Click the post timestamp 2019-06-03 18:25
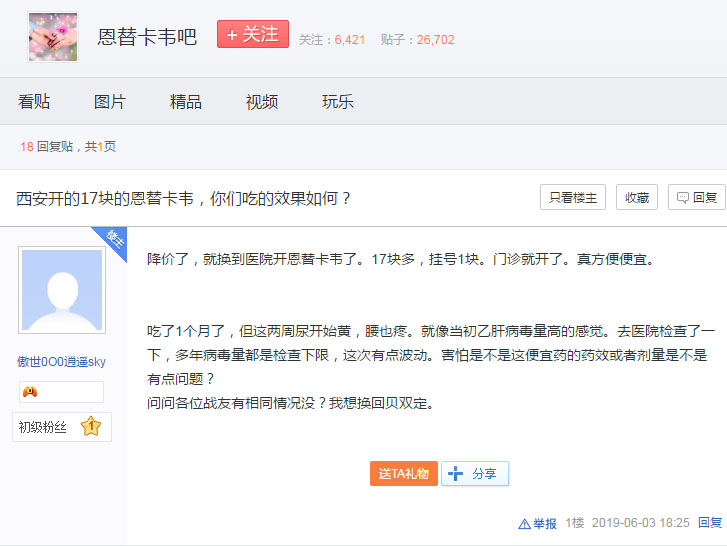 coord(640,523)
